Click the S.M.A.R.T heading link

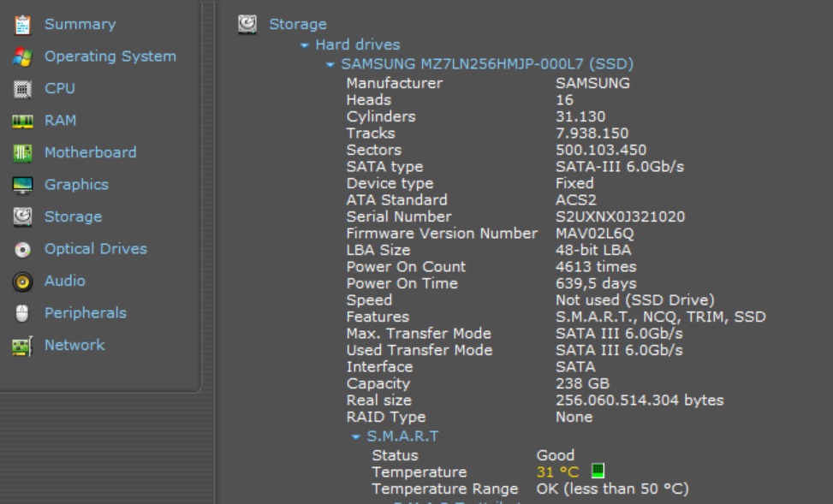pos(402,436)
